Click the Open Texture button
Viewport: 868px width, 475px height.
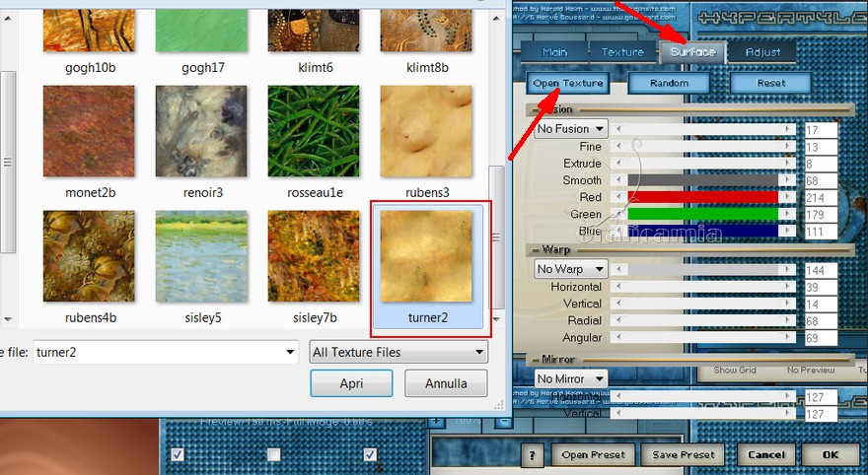(567, 84)
